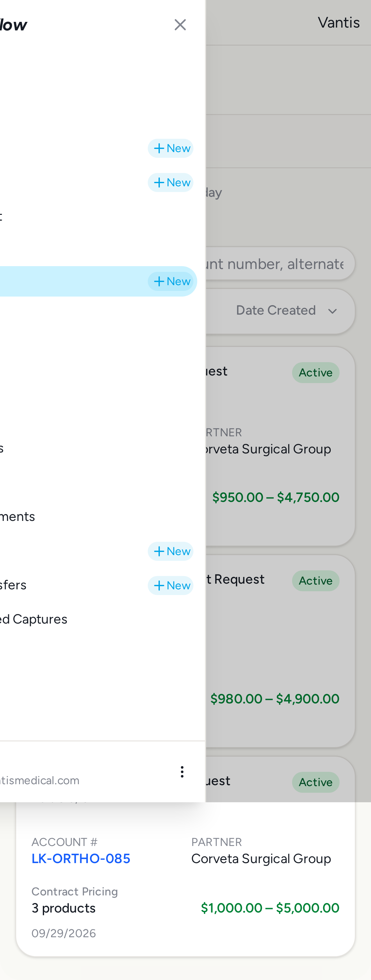Click the plus New icon beside the 'sfers' item
This screenshot has width=371, height=980.
point(170,586)
